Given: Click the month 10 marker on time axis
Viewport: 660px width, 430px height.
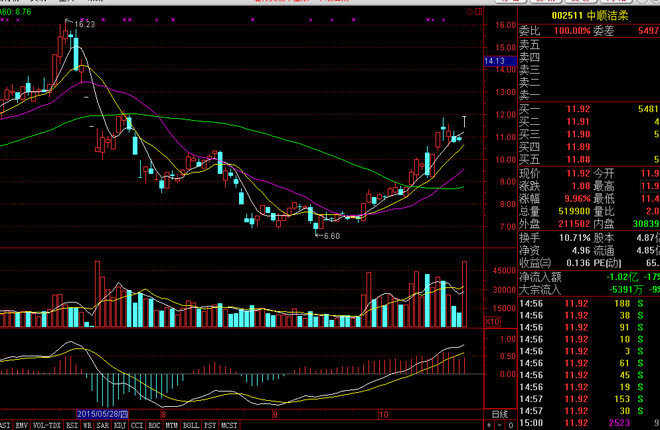Looking at the screenshot, I should click(x=383, y=414).
